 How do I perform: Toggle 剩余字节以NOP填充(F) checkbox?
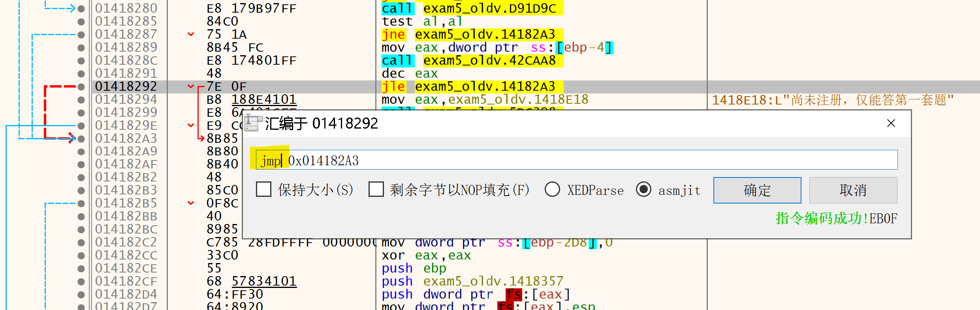coord(376,189)
